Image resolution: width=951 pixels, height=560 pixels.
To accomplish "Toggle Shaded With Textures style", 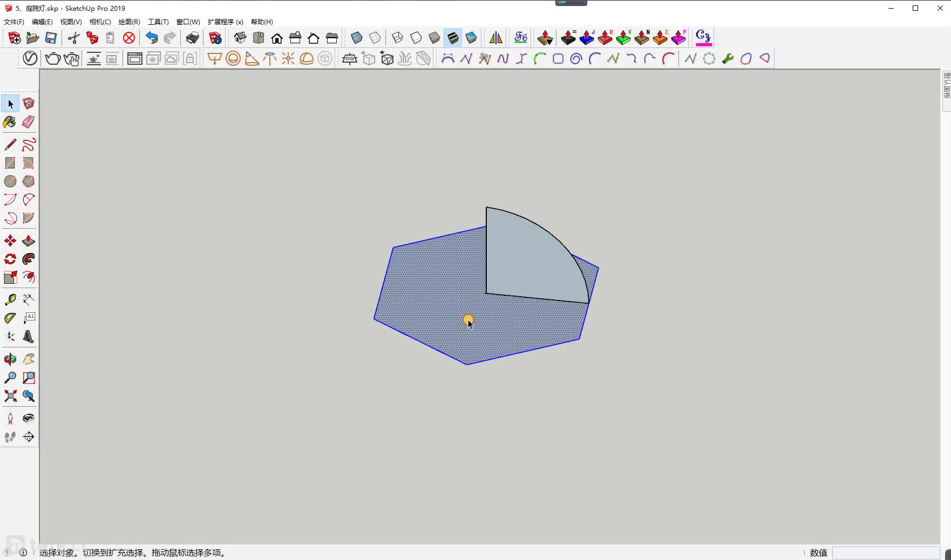I will [x=453, y=38].
